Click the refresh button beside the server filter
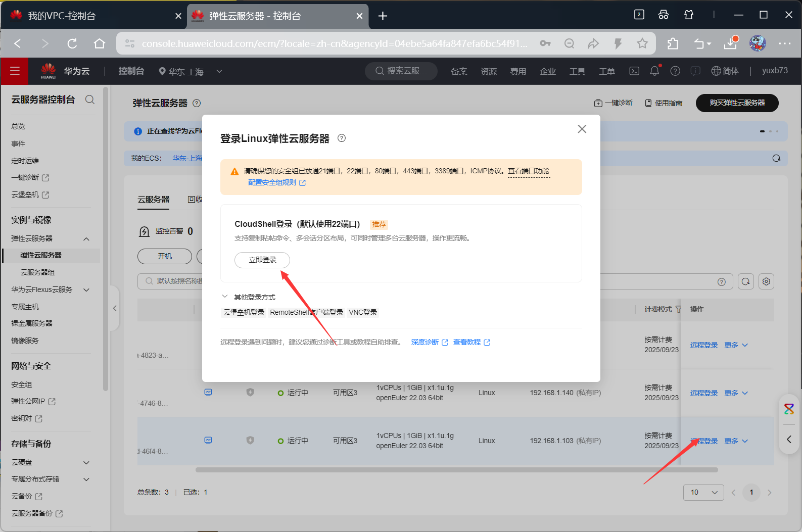 point(746,281)
